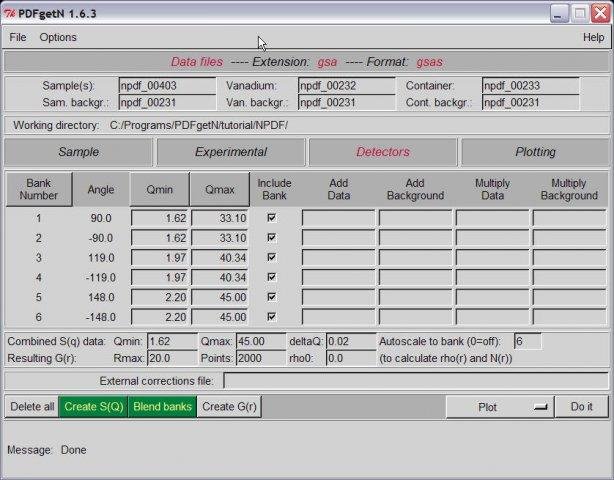
Task: Click the Sample(s) file field npdf_00403
Action: [167, 86]
